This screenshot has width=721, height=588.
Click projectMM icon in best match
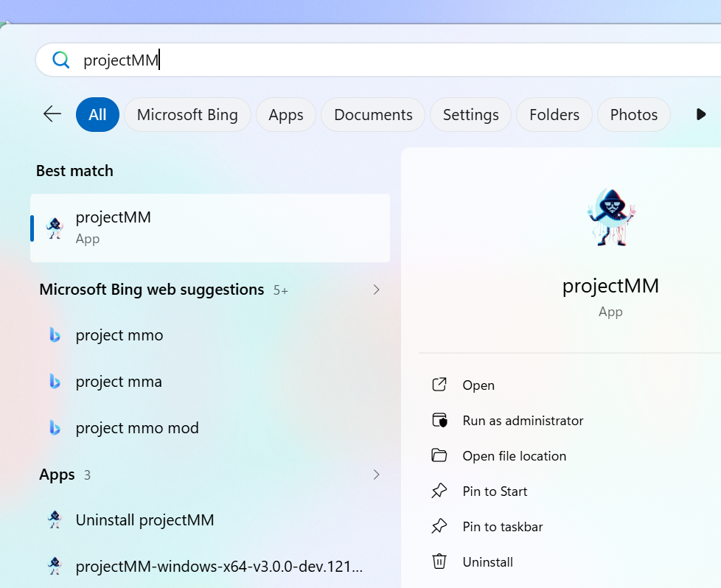click(55, 228)
